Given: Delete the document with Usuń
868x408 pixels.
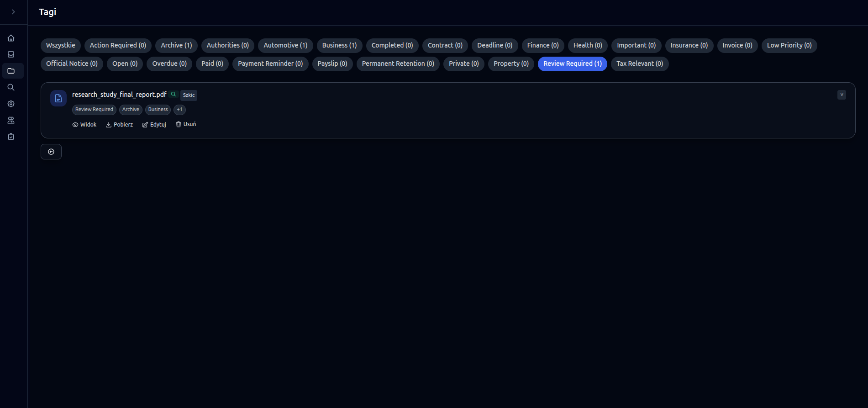Looking at the screenshot, I should 186,124.
